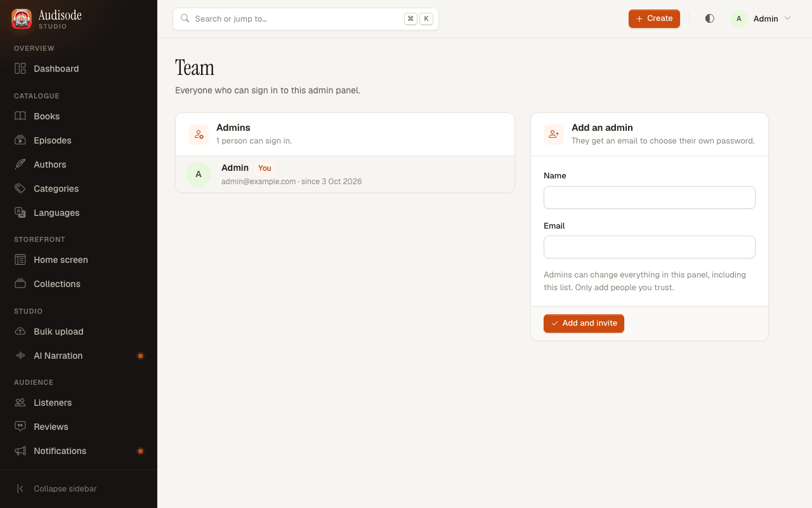Open the Admin account dropdown
Image resolution: width=812 pixels, height=508 pixels.
click(x=761, y=18)
